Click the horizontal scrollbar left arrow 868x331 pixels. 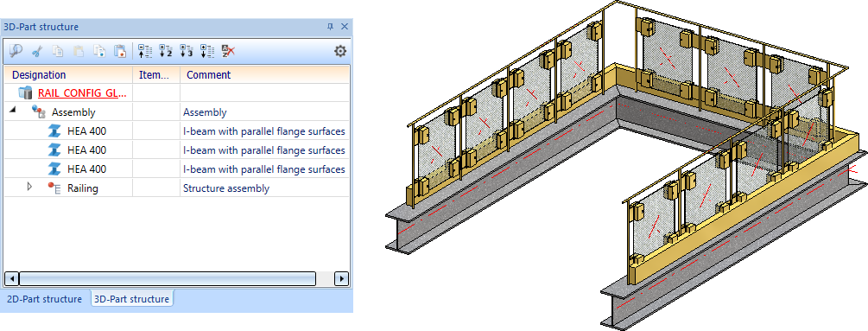pyautogui.click(x=11, y=278)
